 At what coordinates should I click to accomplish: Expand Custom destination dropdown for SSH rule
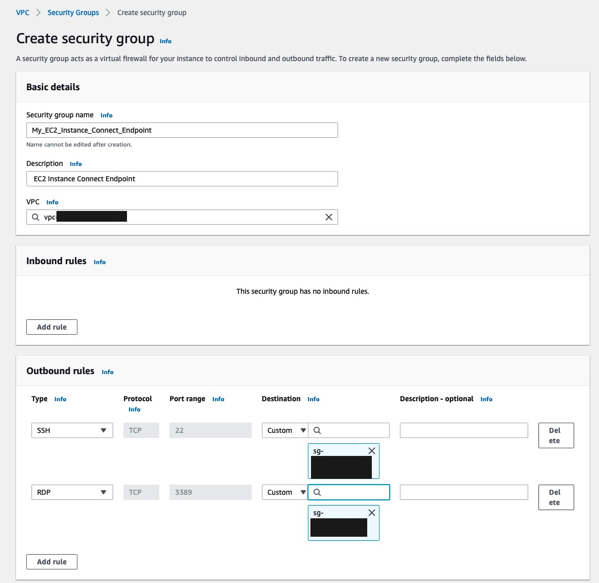coord(285,430)
